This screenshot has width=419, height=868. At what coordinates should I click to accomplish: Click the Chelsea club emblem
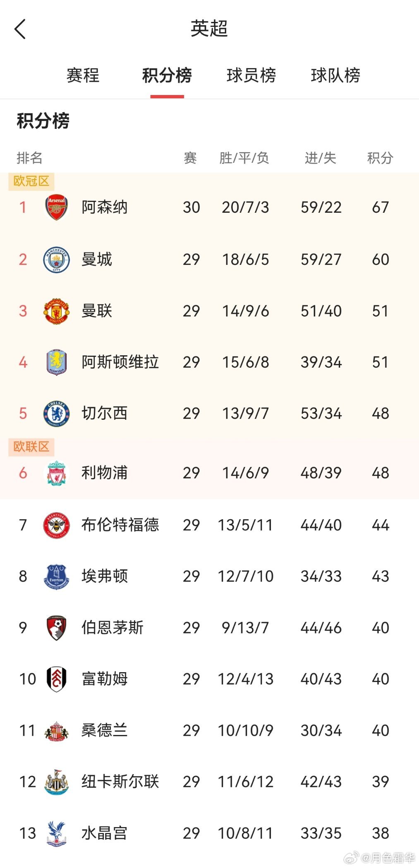(x=57, y=413)
